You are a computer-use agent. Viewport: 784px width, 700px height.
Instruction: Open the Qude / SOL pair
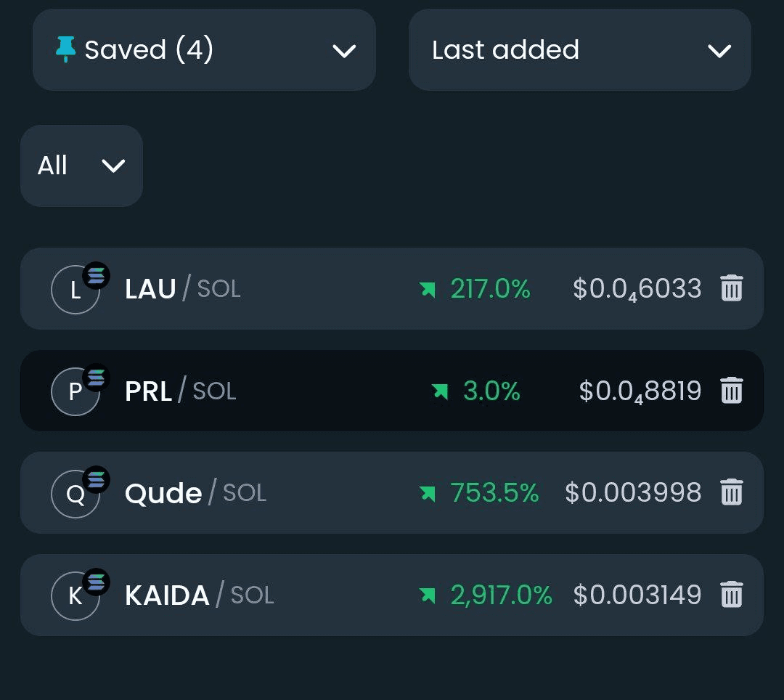pos(195,493)
